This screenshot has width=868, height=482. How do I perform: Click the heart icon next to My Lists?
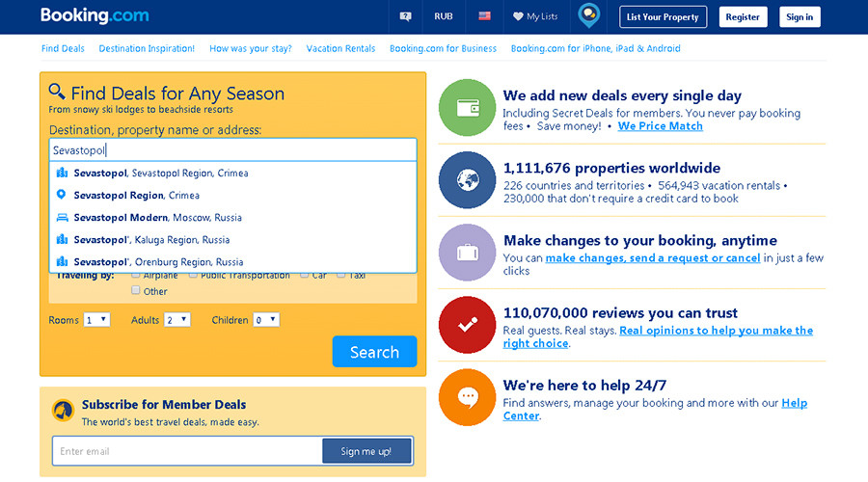click(518, 16)
